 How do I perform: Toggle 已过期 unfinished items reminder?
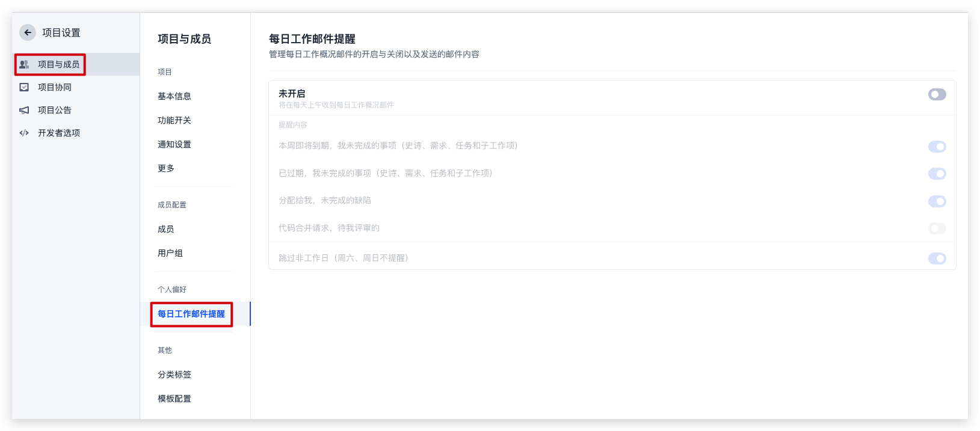click(x=937, y=174)
